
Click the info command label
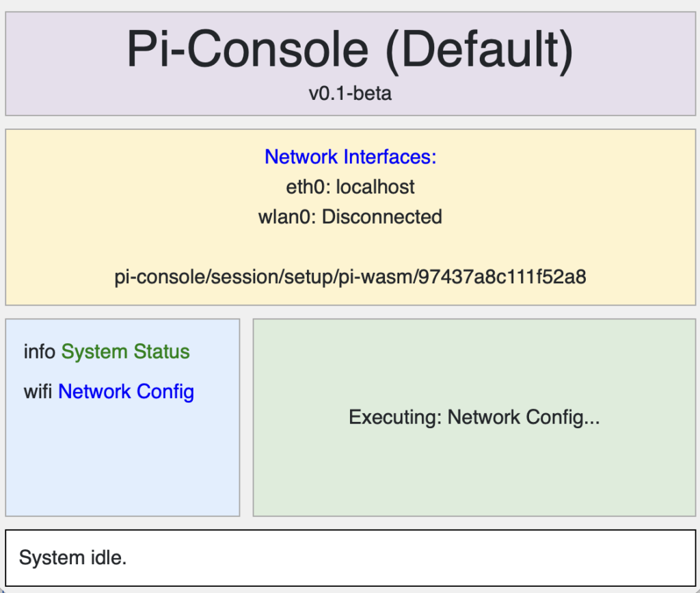[40, 352]
